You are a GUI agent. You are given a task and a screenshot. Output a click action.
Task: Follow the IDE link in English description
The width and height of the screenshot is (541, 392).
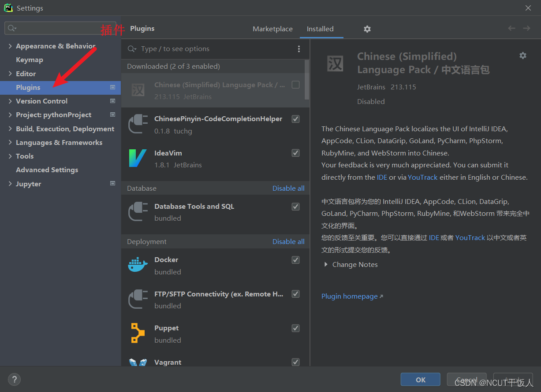click(382, 177)
